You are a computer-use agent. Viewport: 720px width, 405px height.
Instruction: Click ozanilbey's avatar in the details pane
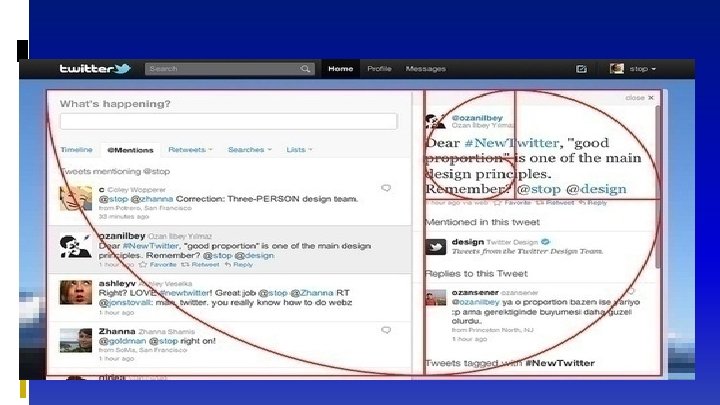click(435, 121)
